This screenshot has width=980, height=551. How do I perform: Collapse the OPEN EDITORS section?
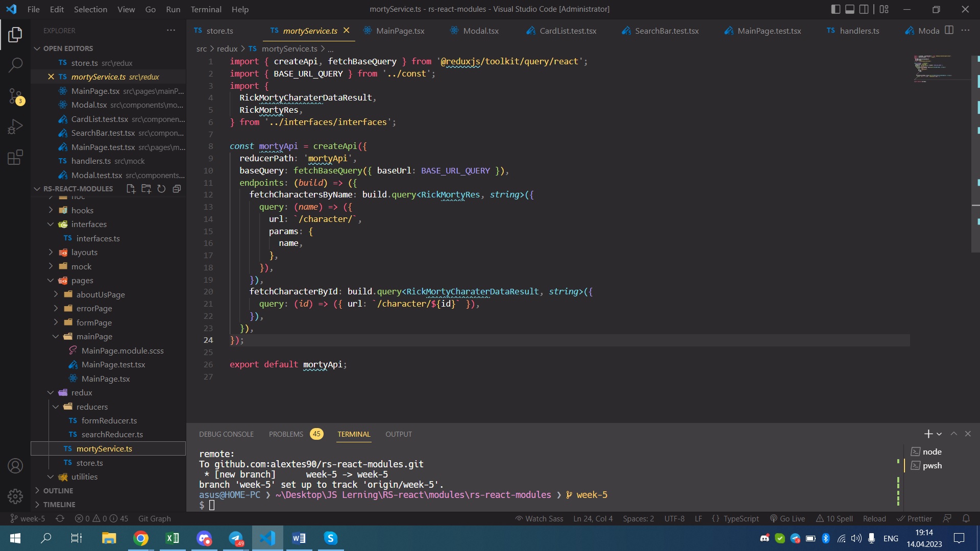(68, 48)
